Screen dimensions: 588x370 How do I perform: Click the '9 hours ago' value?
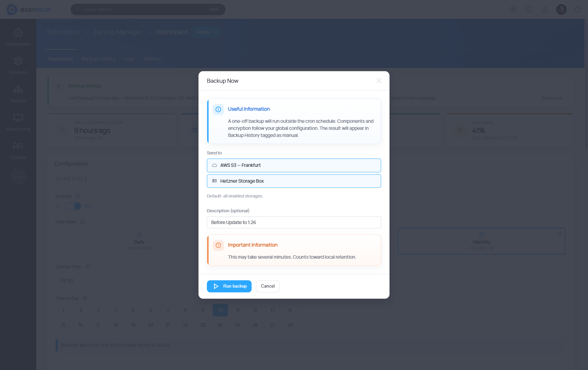coord(92,131)
